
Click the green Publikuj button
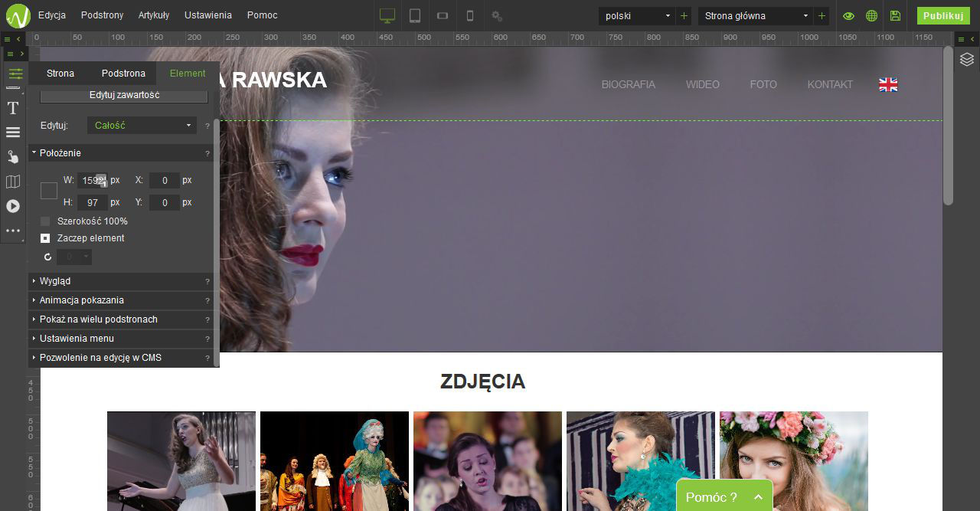(x=942, y=15)
